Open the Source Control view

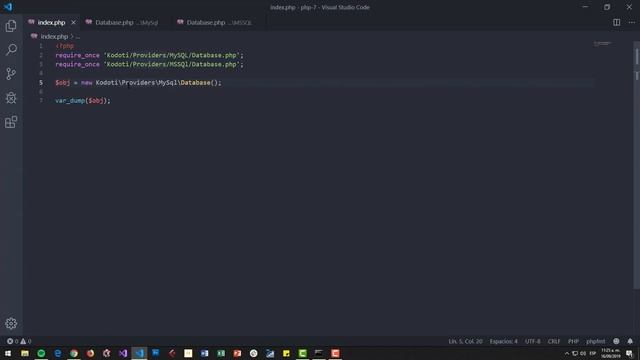pos(11,74)
